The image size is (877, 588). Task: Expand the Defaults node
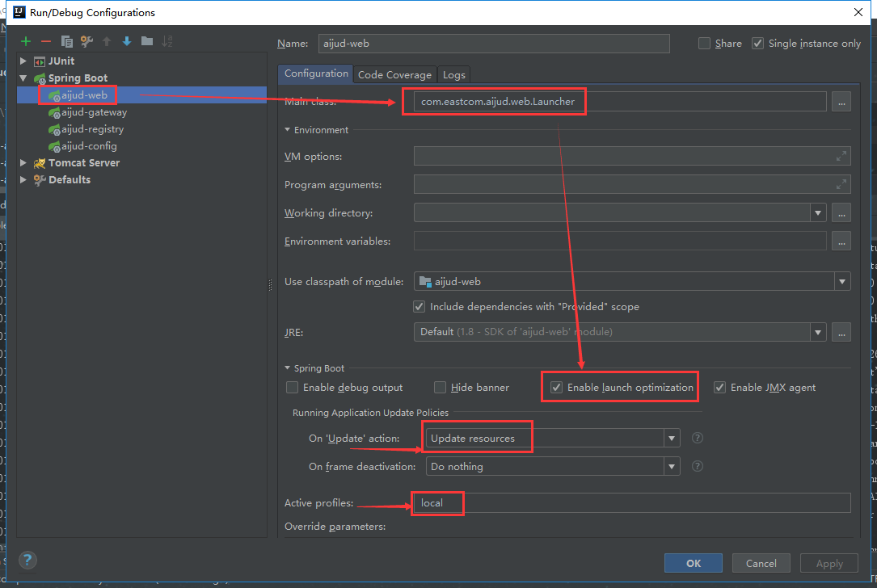(23, 179)
